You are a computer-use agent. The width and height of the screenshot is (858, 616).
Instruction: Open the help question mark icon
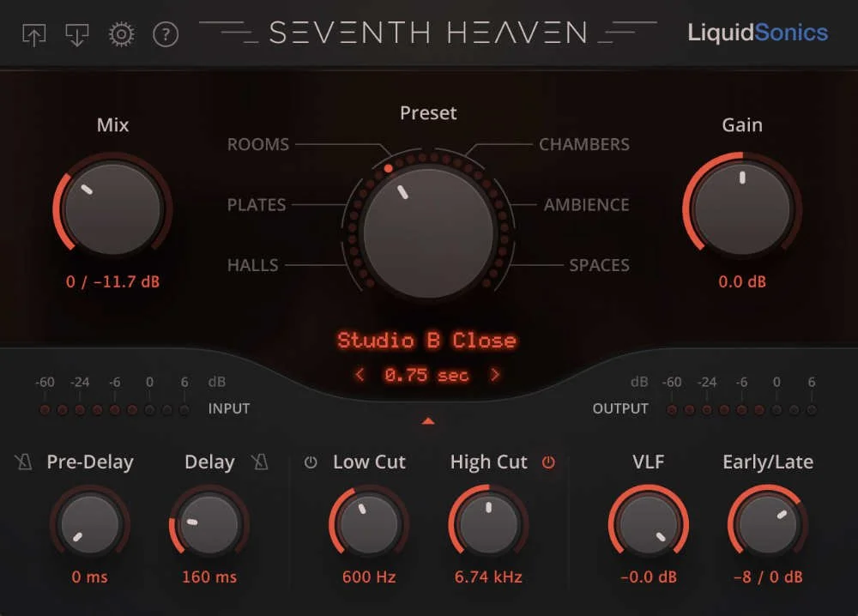(166, 35)
